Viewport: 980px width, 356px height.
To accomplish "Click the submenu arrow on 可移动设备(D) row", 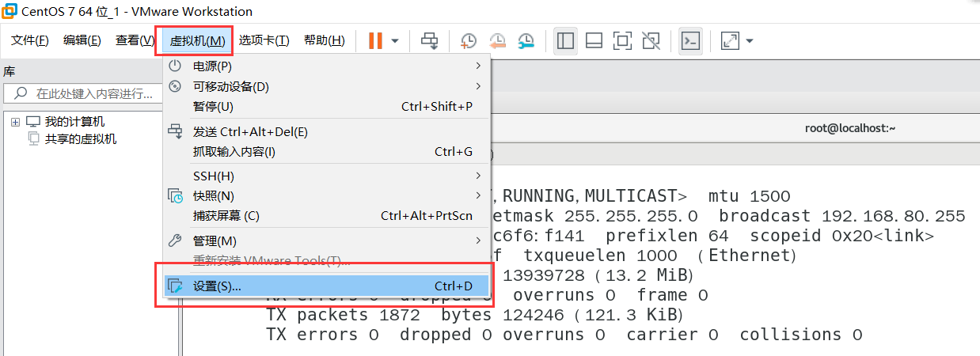I will pyautogui.click(x=478, y=86).
